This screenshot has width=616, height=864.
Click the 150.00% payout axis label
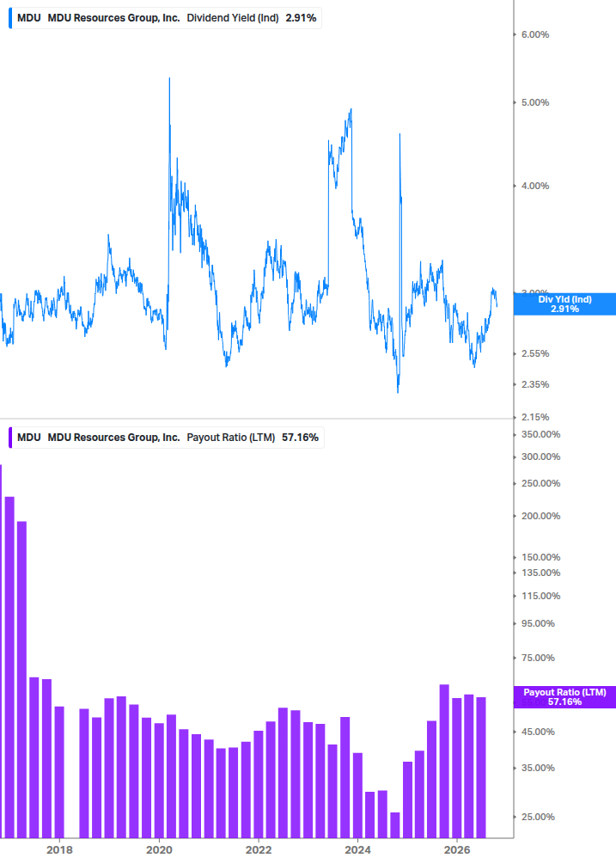click(x=540, y=558)
